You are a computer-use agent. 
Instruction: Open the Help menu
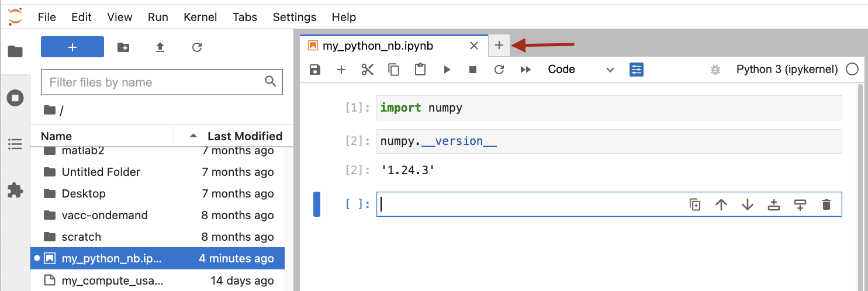click(x=344, y=17)
